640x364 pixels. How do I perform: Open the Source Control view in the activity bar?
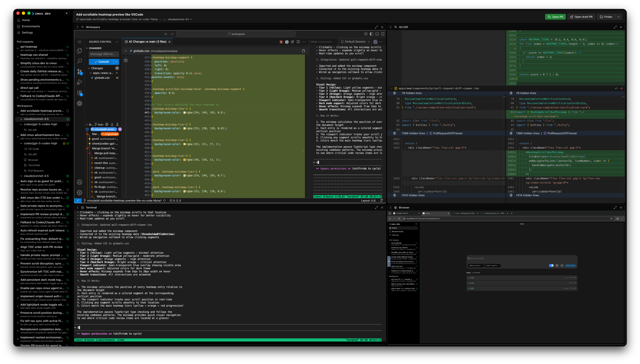click(80, 72)
